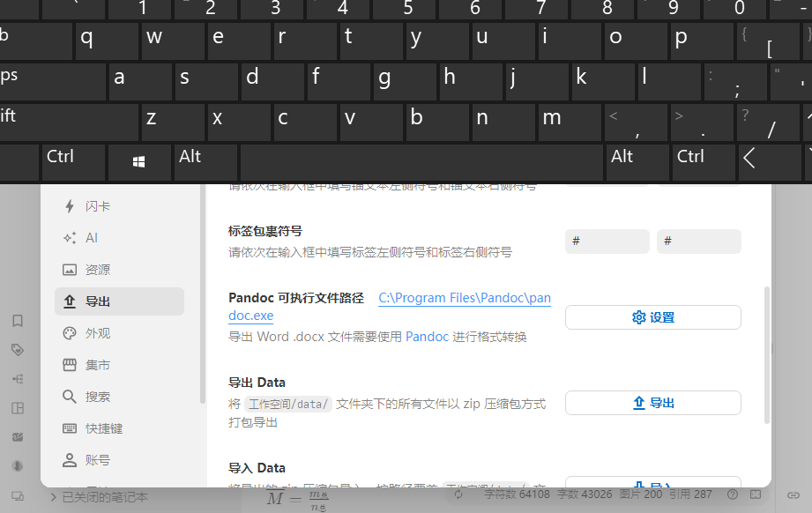
Task: Tap the left arrow key on keyboard
Action: [x=770, y=162]
